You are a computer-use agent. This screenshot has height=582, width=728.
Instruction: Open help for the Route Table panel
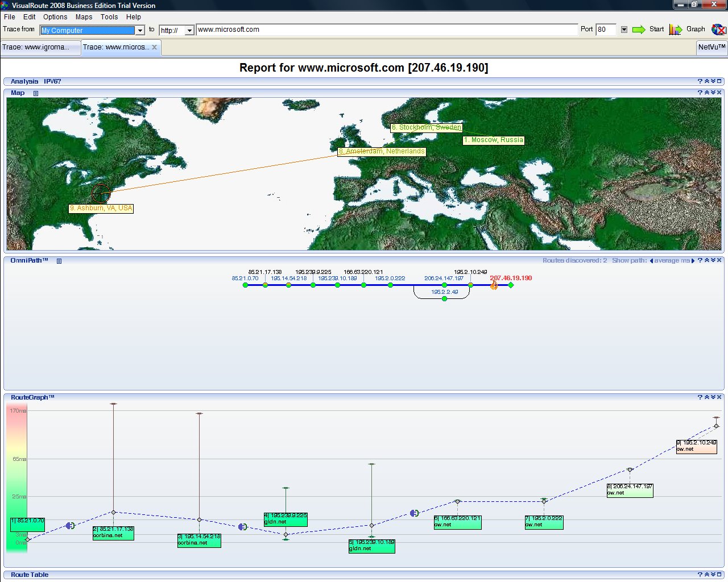click(700, 575)
